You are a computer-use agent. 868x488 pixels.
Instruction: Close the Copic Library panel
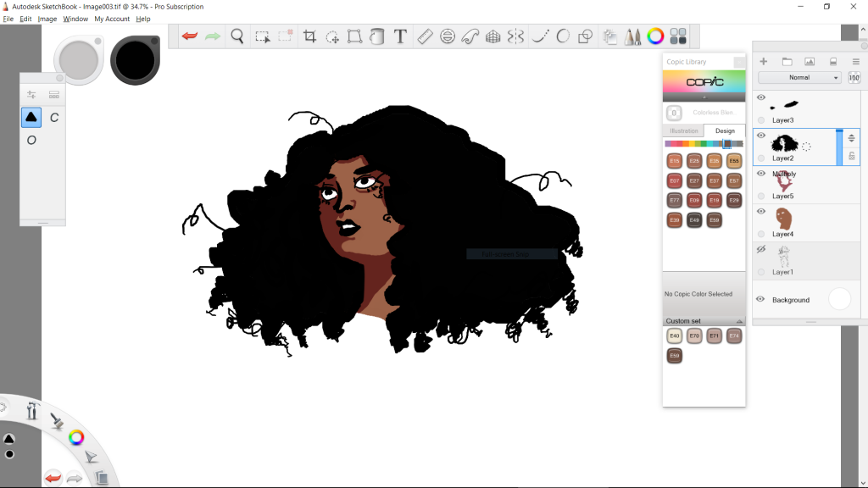point(739,62)
